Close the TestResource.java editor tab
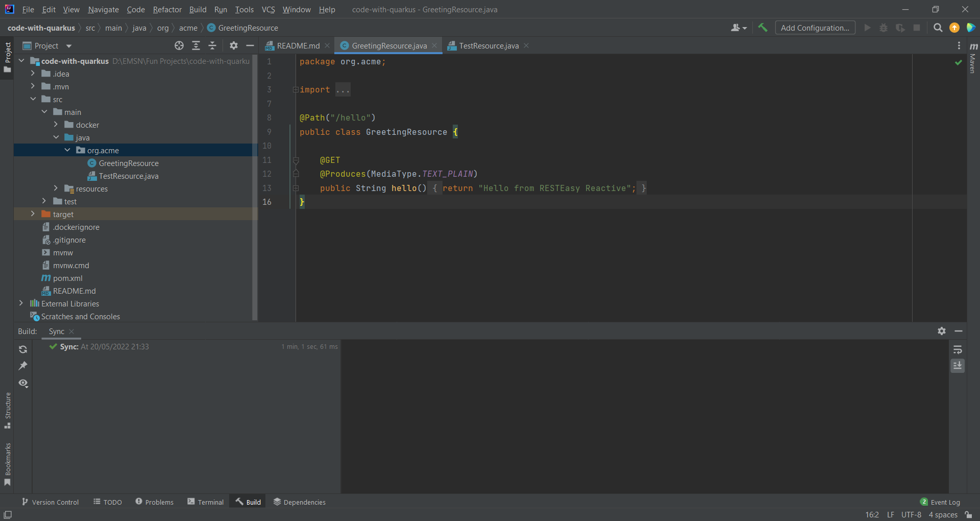This screenshot has width=980, height=521. coord(526,45)
